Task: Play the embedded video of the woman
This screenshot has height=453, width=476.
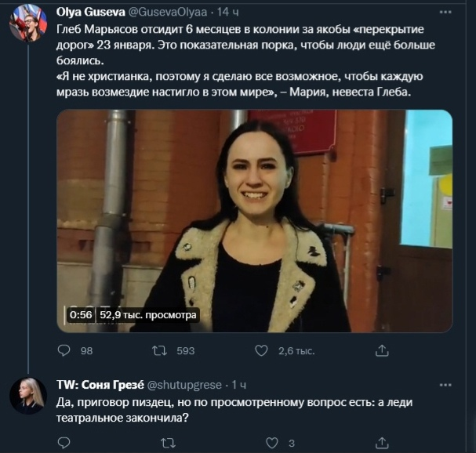Action: tap(255, 221)
